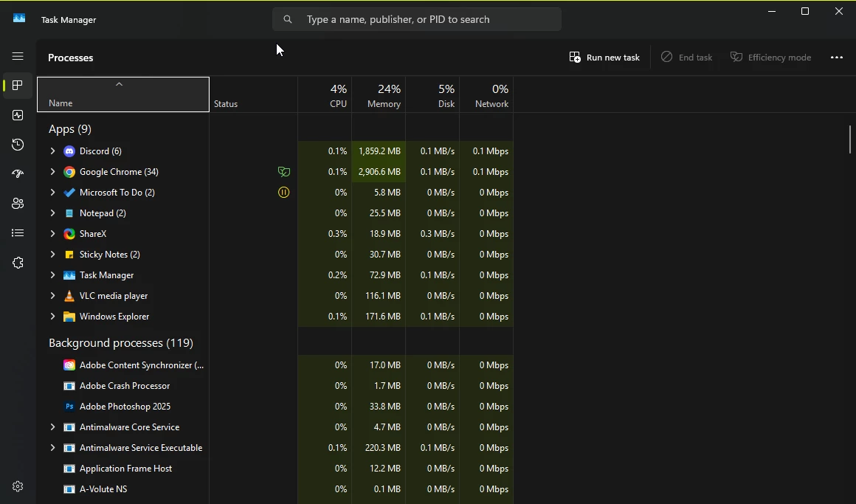
Task: Expand the VLC media player entry
Action: click(x=52, y=296)
